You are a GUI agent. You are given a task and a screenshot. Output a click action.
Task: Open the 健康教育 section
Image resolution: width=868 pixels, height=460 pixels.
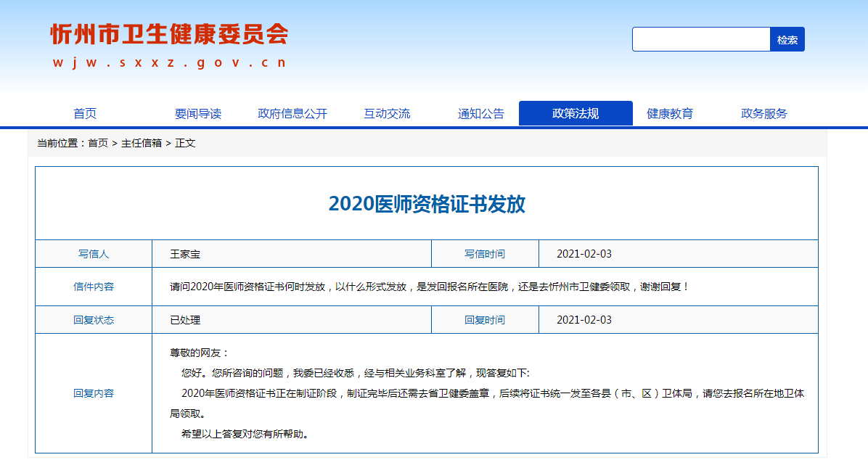click(668, 112)
